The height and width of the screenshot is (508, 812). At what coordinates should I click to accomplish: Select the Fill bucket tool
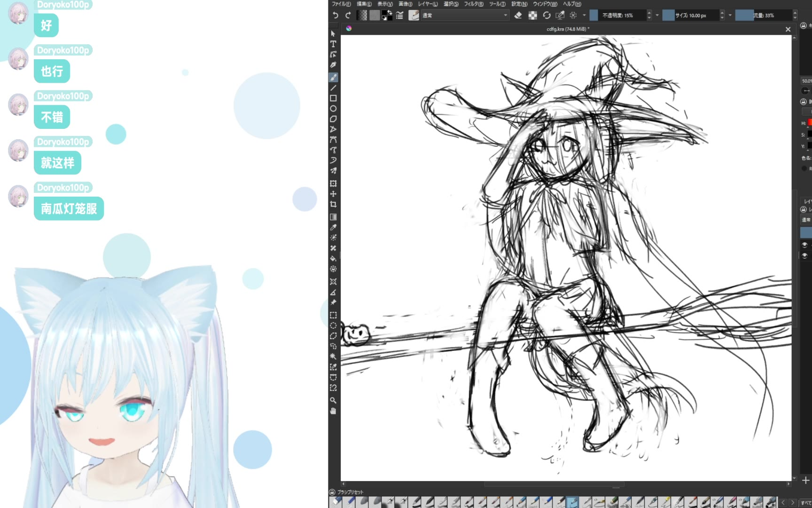tap(333, 258)
